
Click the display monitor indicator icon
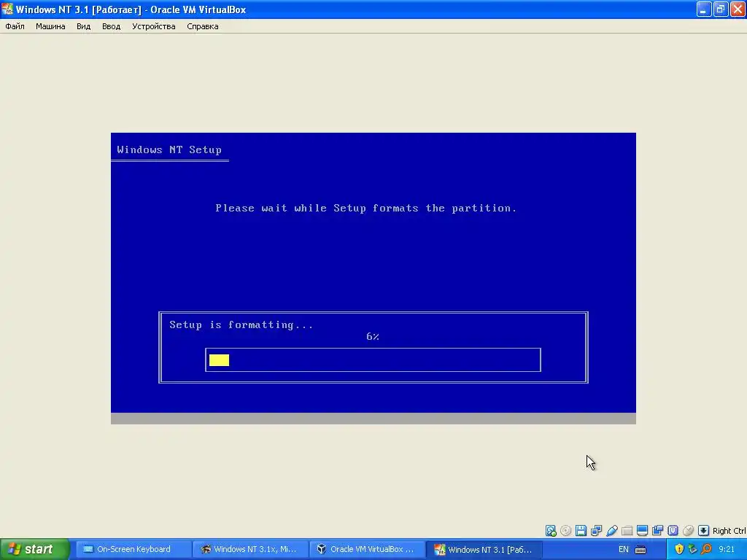point(642,531)
